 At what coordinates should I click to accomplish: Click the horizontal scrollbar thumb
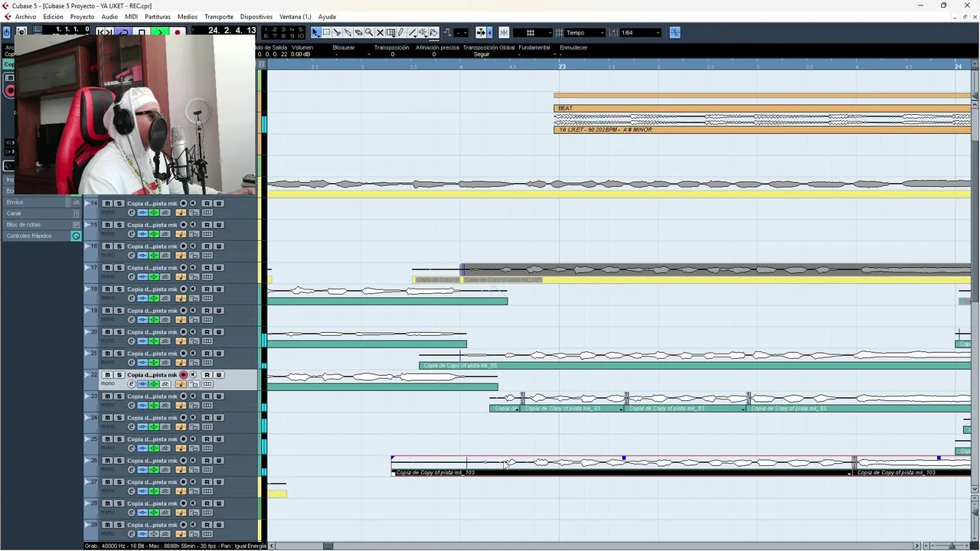click(328, 546)
